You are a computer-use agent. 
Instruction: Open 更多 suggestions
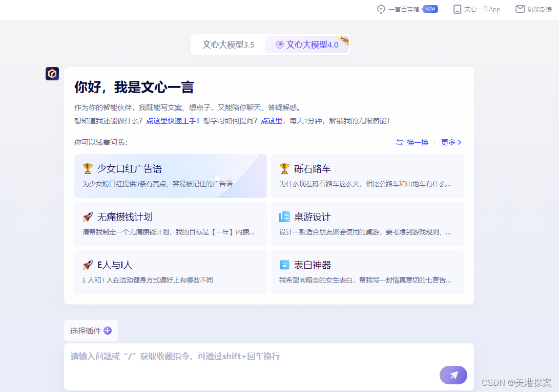(x=448, y=142)
